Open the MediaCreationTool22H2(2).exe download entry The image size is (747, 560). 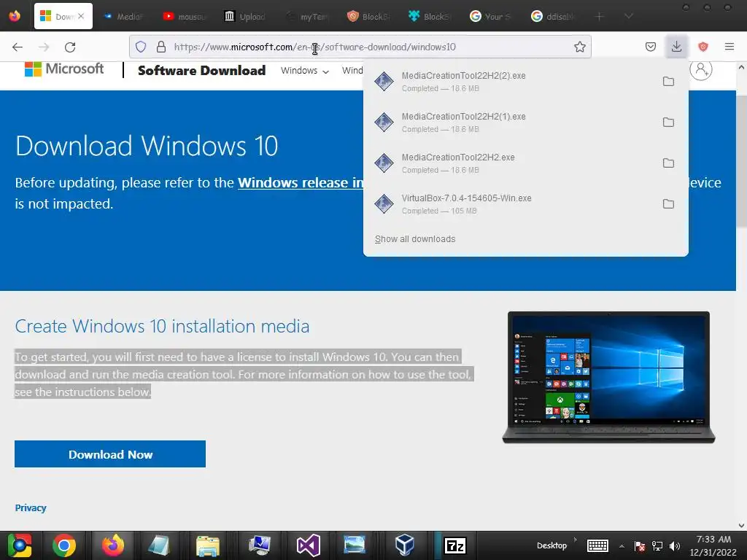[510, 82]
